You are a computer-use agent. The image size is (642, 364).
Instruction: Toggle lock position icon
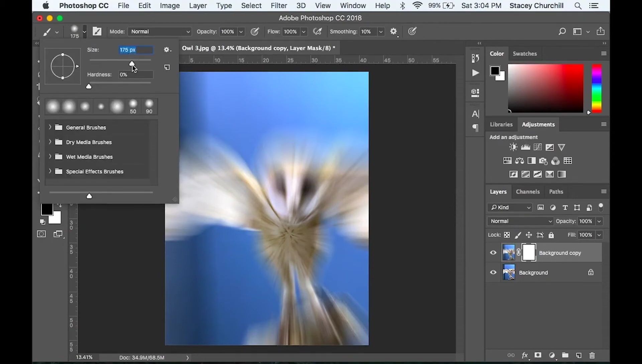coord(529,235)
